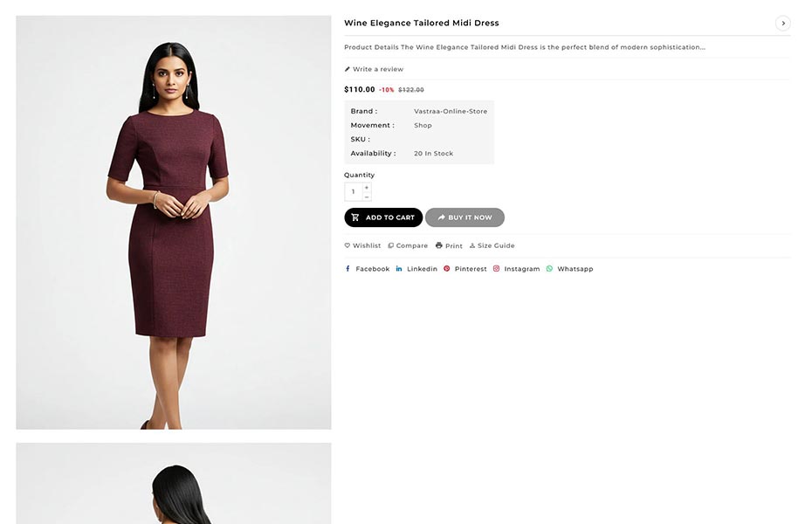
Task: Click the next product arrow icon
Action: coord(783,24)
